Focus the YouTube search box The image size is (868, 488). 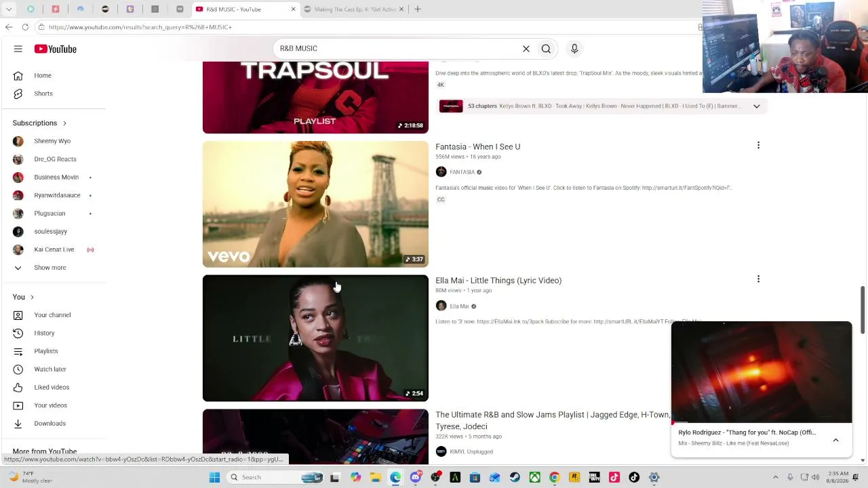[397, 49]
